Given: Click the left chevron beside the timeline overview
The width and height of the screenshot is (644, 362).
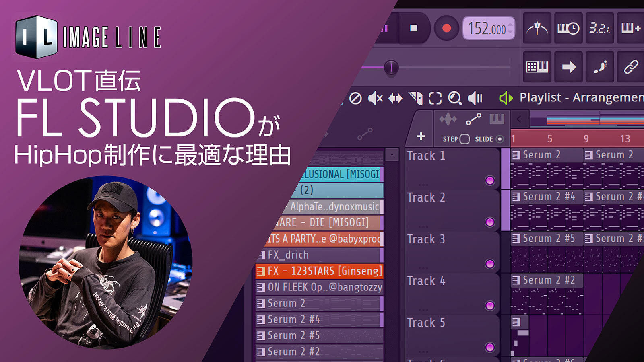Looking at the screenshot, I should tap(519, 119).
